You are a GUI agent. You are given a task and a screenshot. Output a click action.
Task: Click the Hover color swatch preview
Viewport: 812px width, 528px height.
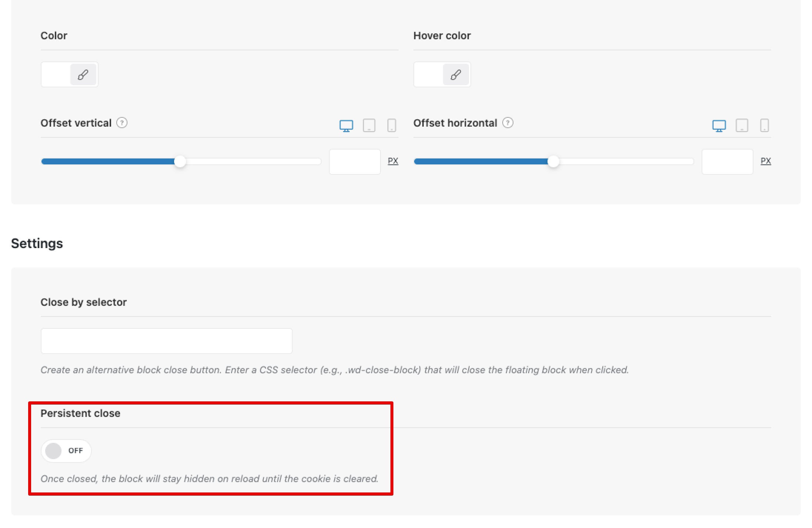429,75
